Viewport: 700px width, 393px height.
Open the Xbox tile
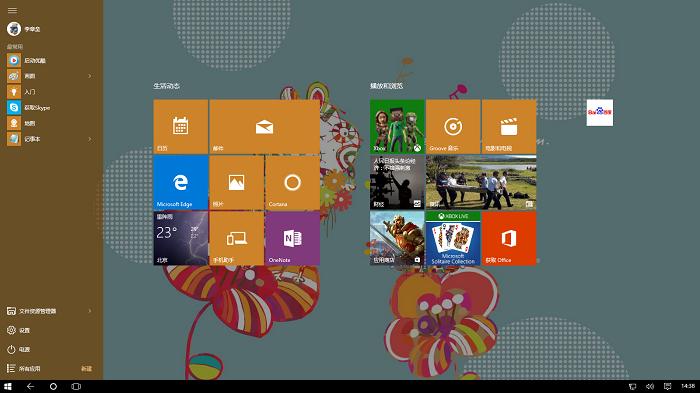397,126
